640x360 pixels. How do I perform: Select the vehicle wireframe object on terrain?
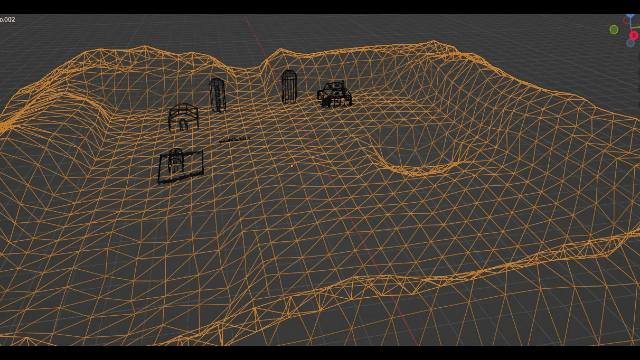334,95
